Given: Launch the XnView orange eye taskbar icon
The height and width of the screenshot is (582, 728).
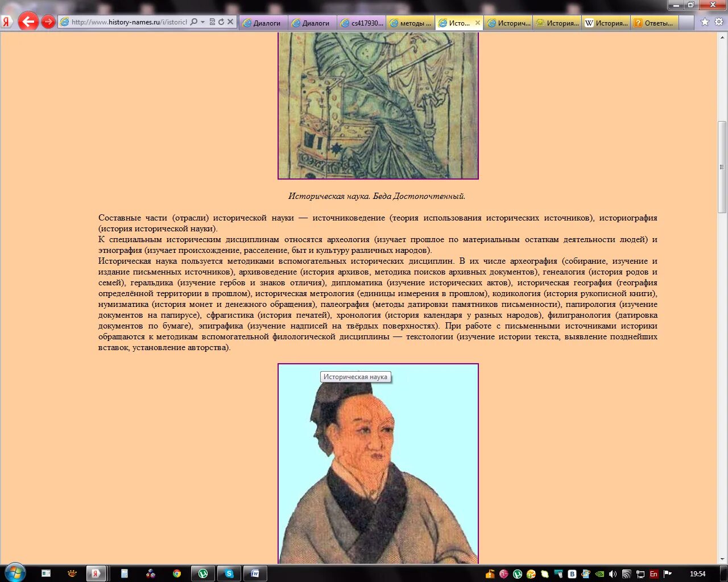Looking at the screenshot, I should click(x=72, y=573).
